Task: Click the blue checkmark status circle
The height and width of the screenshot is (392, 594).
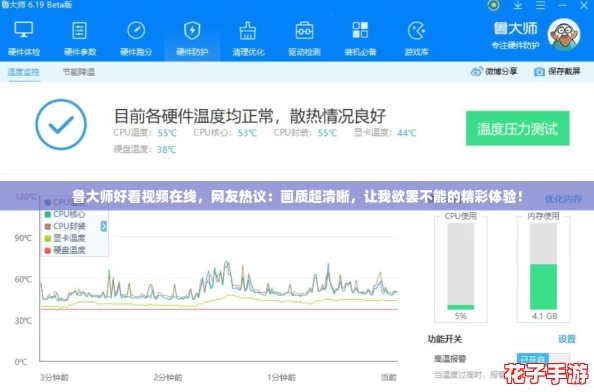Action: pos(61,125)
